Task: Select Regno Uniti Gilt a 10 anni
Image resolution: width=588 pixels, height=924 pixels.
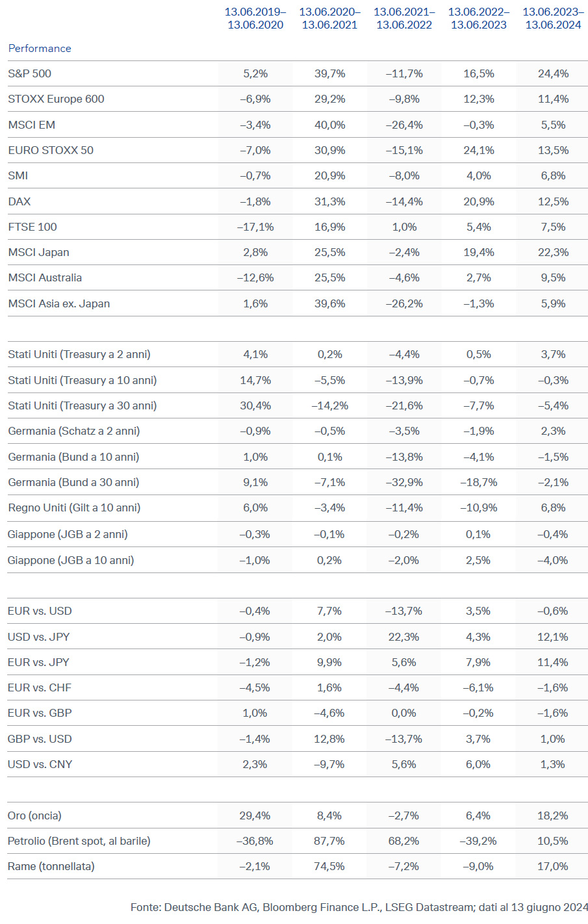Action: click(x=74, y=507)
